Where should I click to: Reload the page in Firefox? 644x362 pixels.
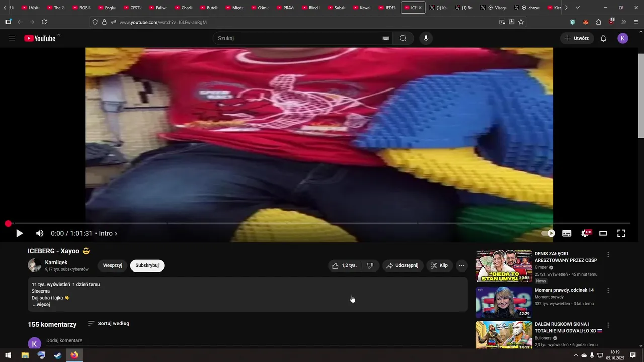coord(44,22)
